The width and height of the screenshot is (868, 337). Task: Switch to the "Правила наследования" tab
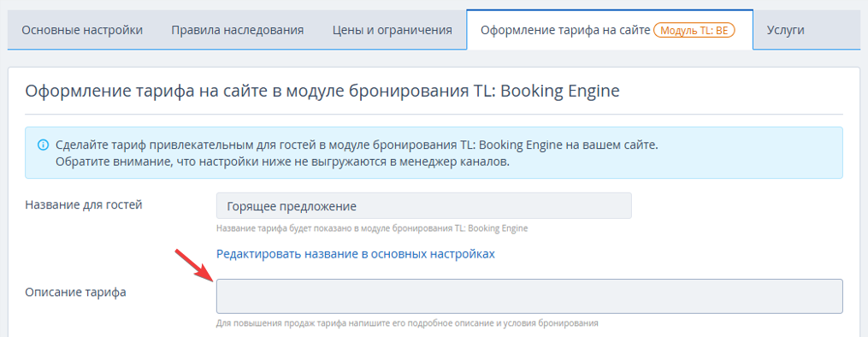coord(238,30)
